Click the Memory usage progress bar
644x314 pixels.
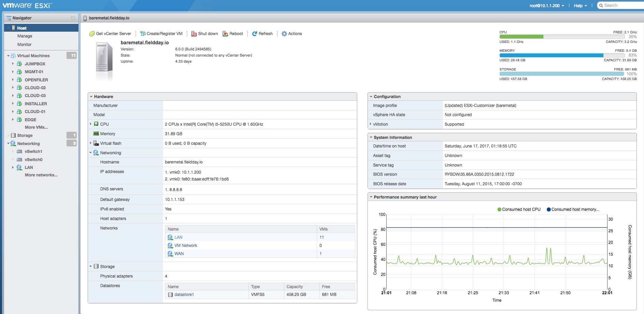pyautogui.click(x=562, y=55)
